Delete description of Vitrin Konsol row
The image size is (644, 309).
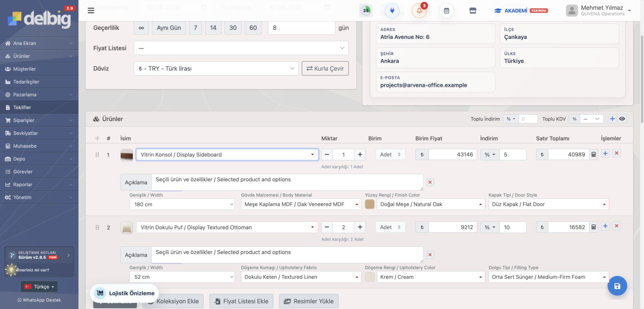(x=430, y=182)
